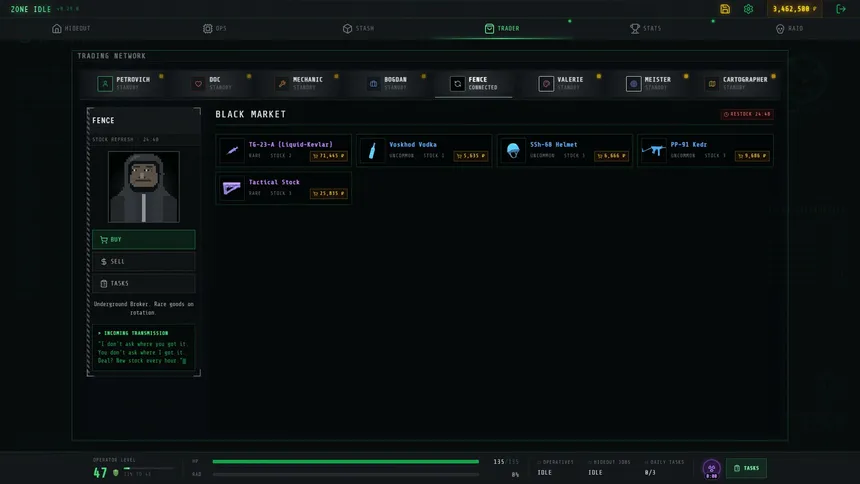The image size is (860, 484).
Task: Open the Ops tab
Action: click(x=214, y=29)
